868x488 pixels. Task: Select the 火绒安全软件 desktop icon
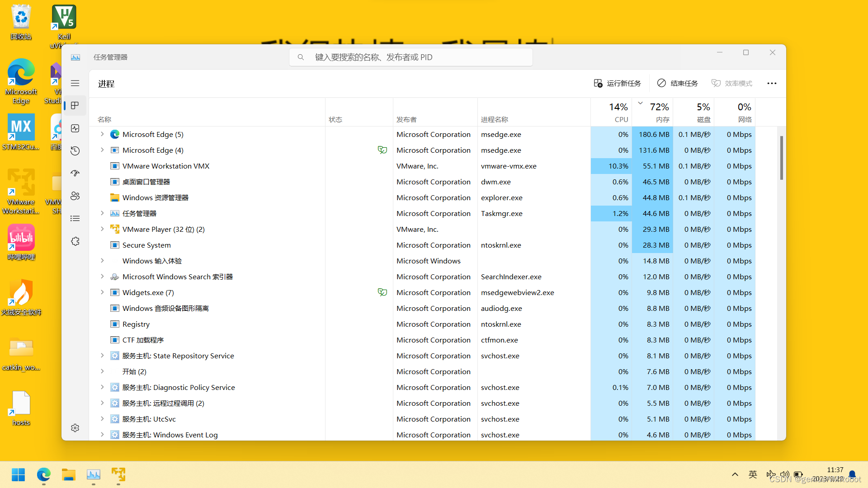[x=21, y=298]
